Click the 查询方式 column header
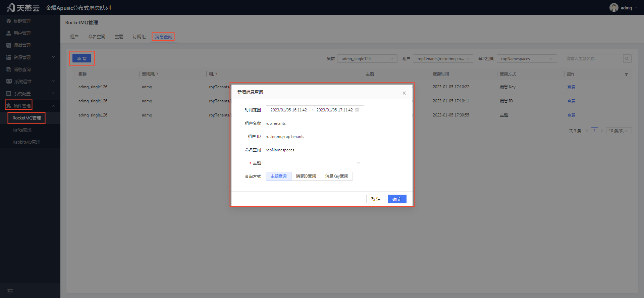Screen dimensions: 644x298 click(508, 74)
